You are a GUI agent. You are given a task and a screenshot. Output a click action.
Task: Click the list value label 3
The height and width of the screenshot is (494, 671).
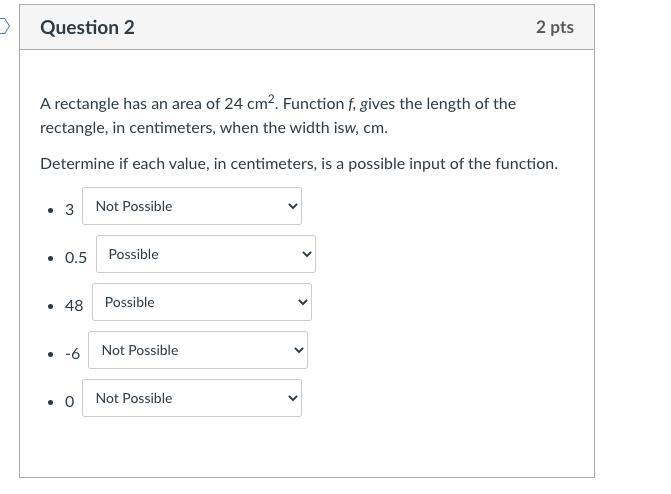click(x=70, y=209)
